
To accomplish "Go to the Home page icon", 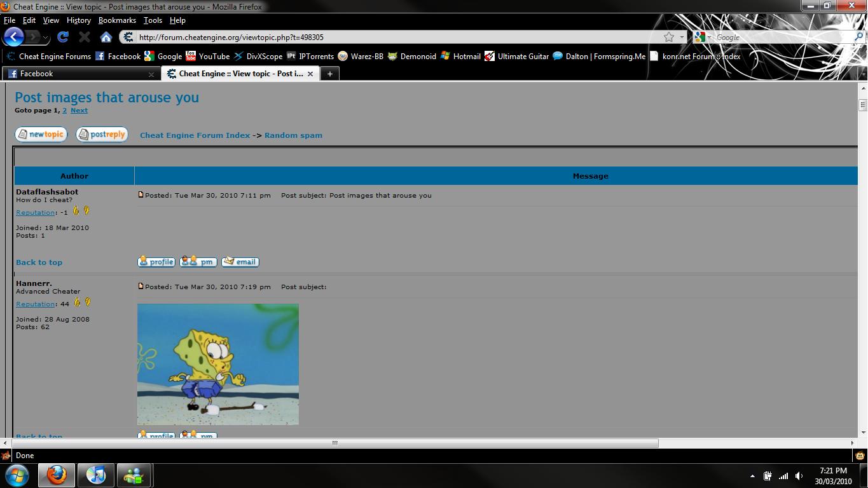I will click(x=106, y=37).
